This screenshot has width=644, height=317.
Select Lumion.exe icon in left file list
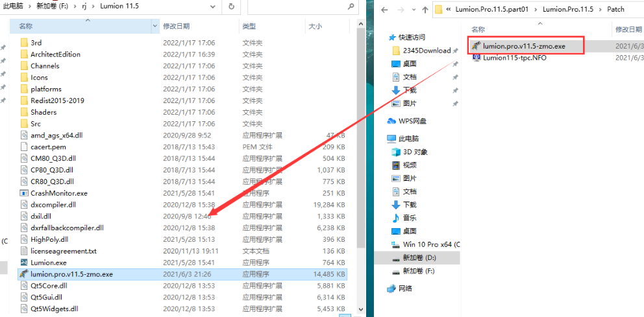[x=24, y=263]
